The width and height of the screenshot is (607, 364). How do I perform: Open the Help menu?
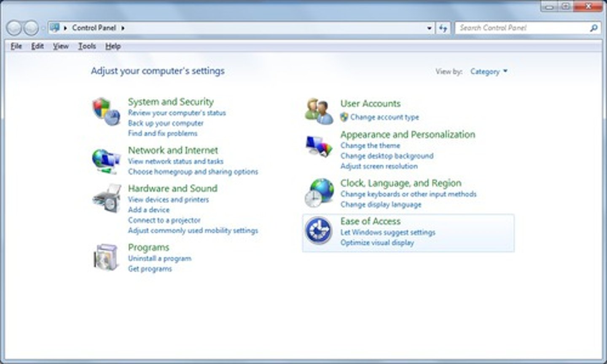pyautogui.click(x=113, y=46)
